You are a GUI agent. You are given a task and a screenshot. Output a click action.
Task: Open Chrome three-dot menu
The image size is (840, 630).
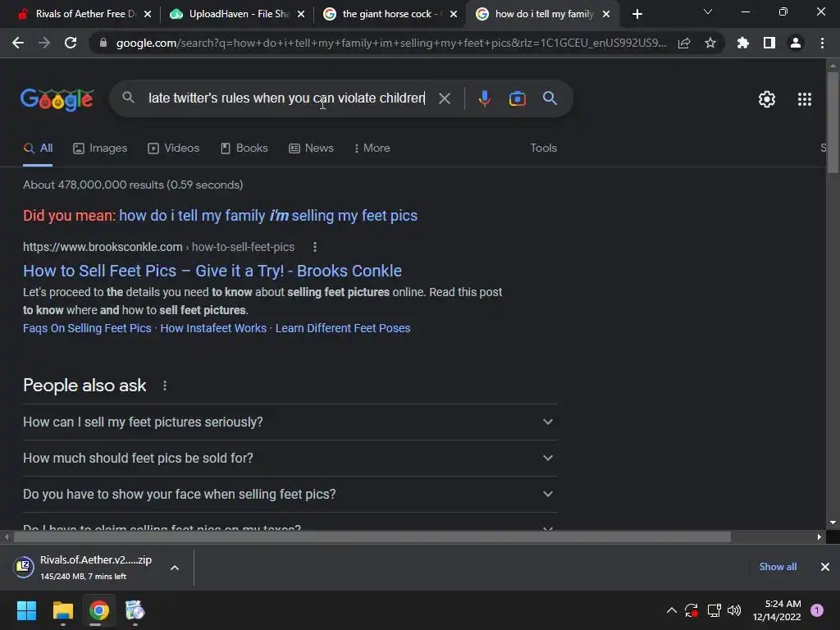click(822, 43)
